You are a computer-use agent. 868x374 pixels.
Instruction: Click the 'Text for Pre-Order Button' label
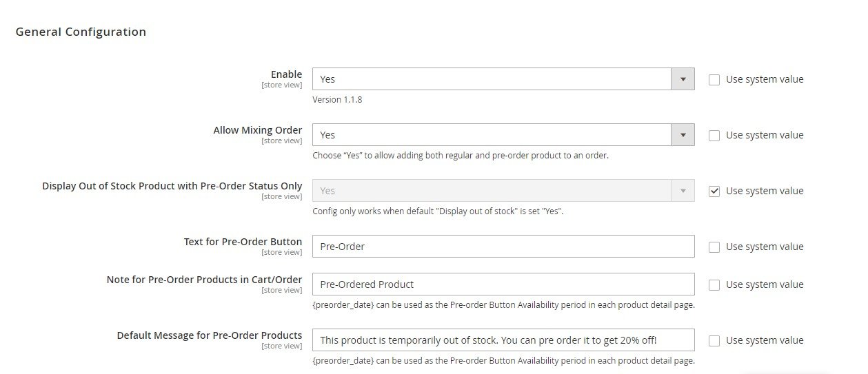coord(243,242)
